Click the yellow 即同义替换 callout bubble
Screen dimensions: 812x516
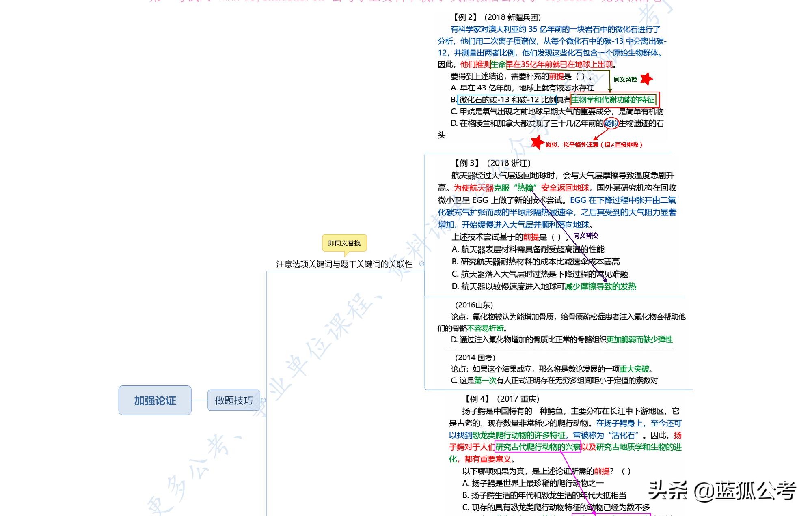[x=344, y=243]
